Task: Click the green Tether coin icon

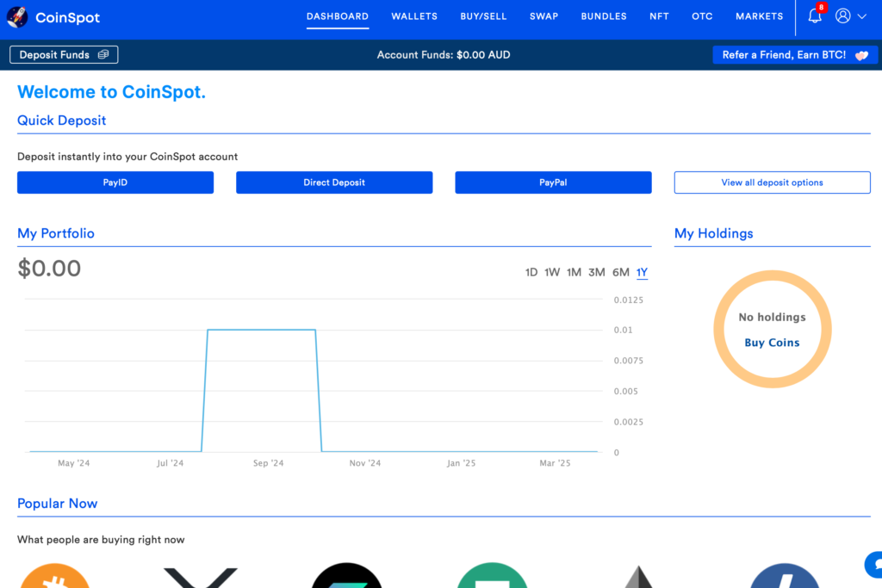Action: click(x=492, y=576)
